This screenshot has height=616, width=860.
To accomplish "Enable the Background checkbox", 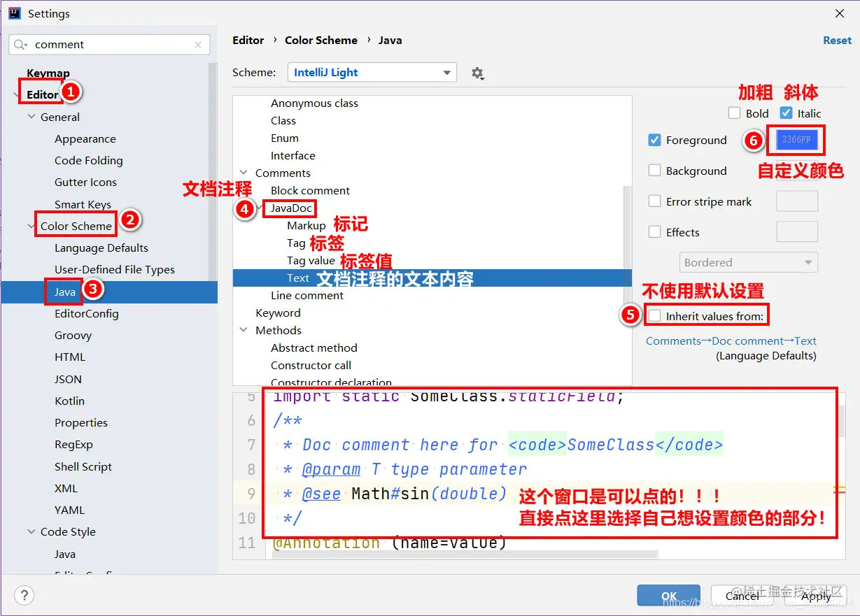I will (x=654, y=171).
